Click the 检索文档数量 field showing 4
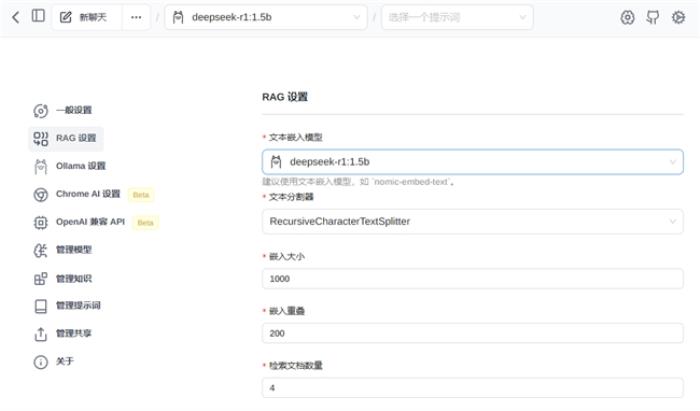The image size is (700, 411). [472, 388]
